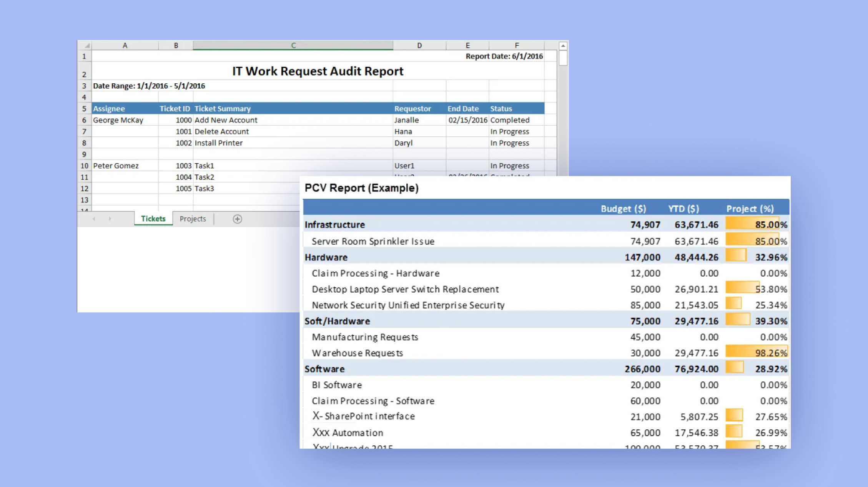Select the Tickets sheet tab

click(x=153, y=219)
